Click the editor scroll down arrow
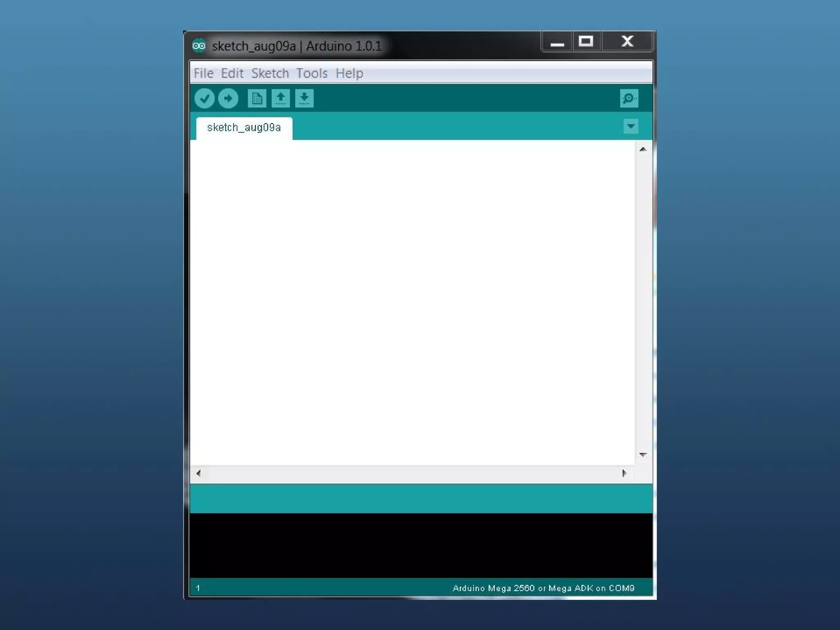 (643, 454)
